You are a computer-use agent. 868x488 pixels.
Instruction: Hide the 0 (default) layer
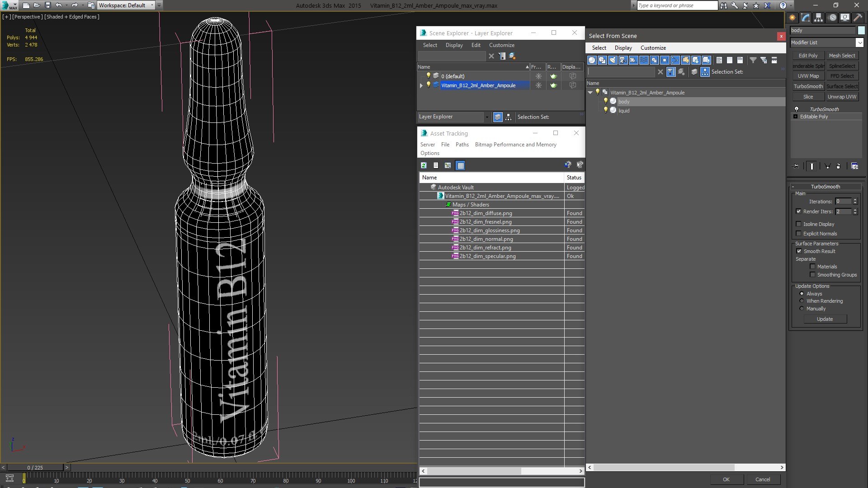pos(429,76)
